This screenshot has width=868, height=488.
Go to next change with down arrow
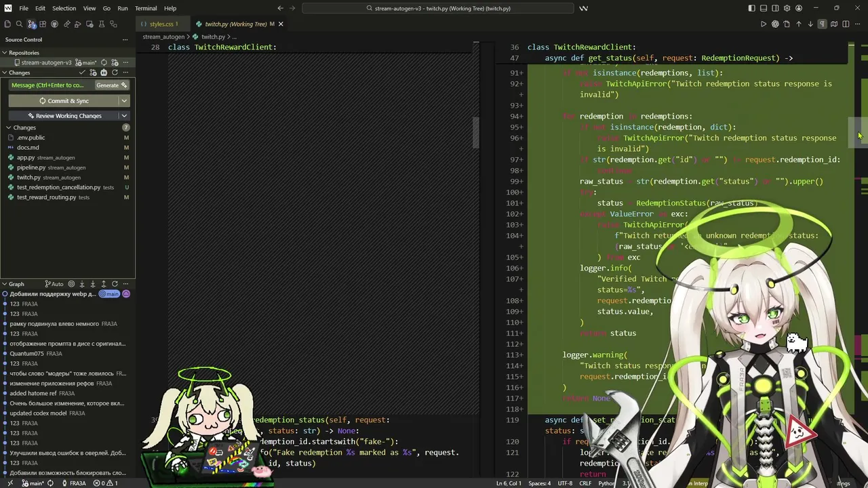coord(810,24)
